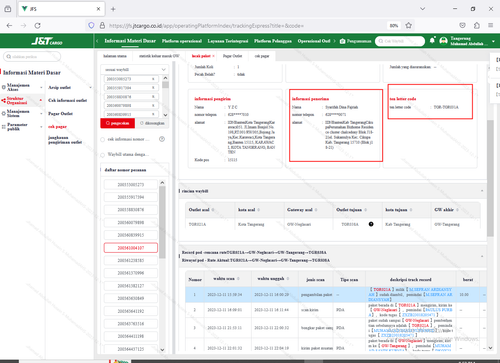The height and width of the screenshot is (363, 500).
Task: Select the cek informasi nomor radio option
Action: (103, 139)
